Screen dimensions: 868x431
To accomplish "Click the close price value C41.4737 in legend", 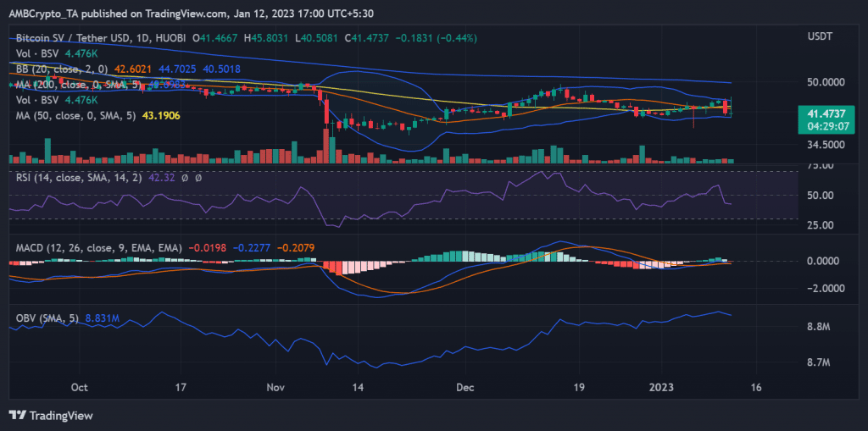I will pyautogui.click(x=368, y=38).
